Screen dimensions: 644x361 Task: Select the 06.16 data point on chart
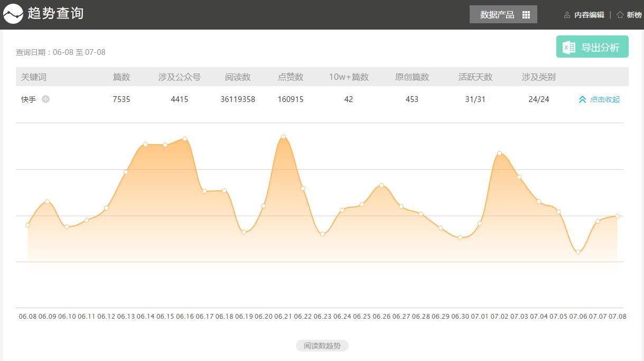(x=185, y=139)
